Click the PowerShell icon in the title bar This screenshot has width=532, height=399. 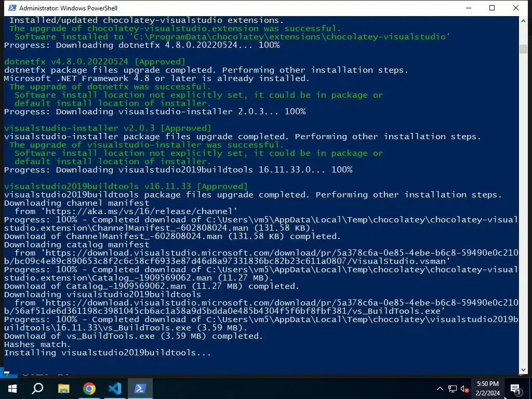[12, 8]
